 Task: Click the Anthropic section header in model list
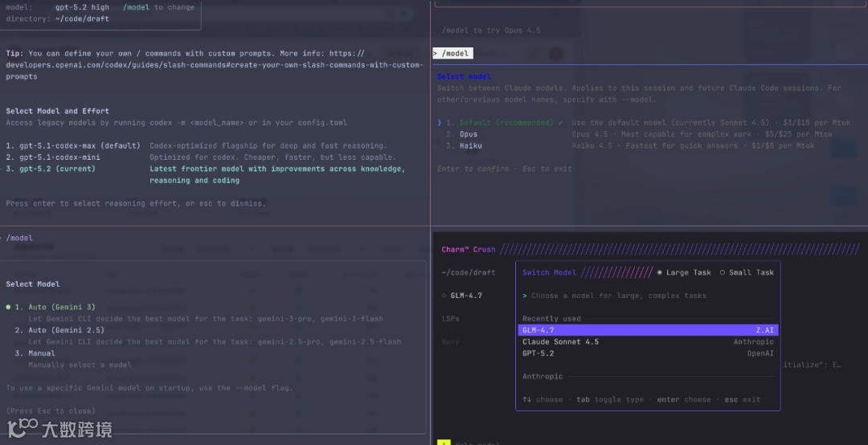click(542, 377)
